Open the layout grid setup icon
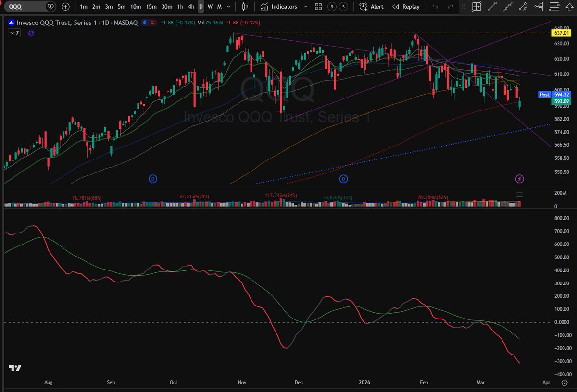 pyautogui.click(x=318, y=7)
